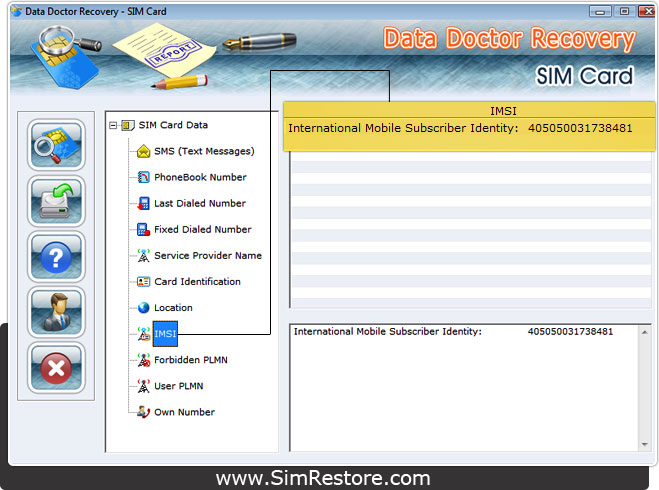The height and width of the screenshot is (490, 659).
Task: Click International Mobile Subscriber Identity label in yellow panel
Action: point(403,128)
